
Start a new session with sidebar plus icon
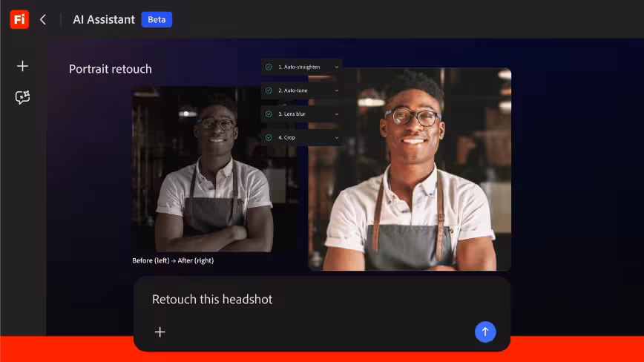click(22, 66)
